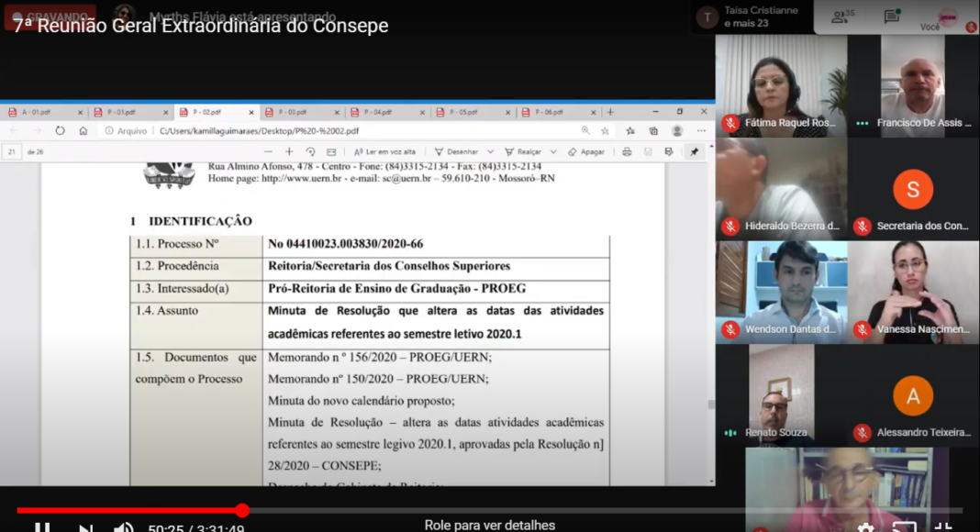The height and width of the screenshot is (532, 980).
Task: Open a new browser tab
Action: [610, 112]
